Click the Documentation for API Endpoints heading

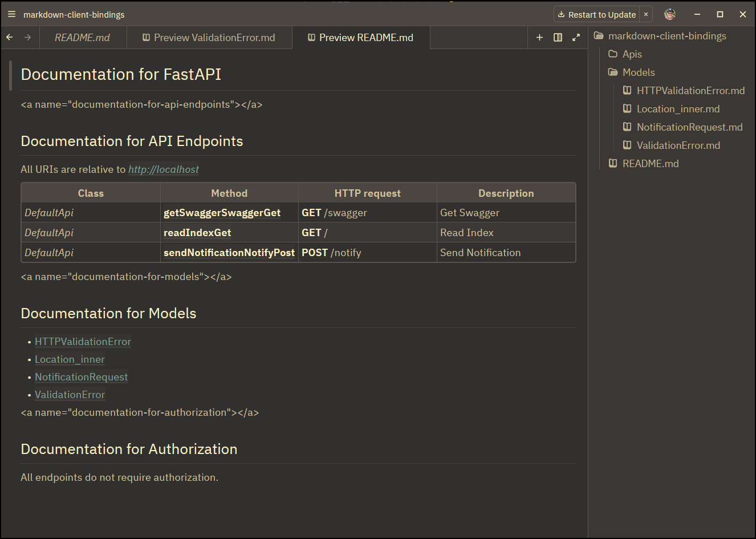click(x=132, y=141)
